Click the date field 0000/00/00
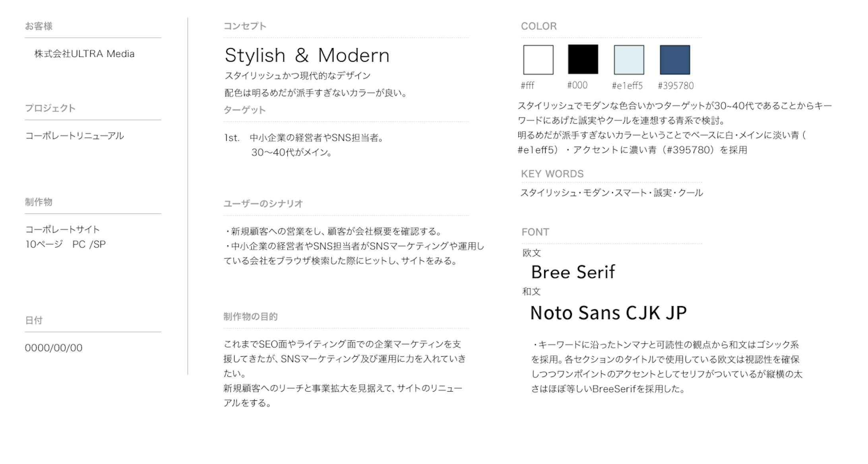868x464 pixels. click(x=54, y=348)
